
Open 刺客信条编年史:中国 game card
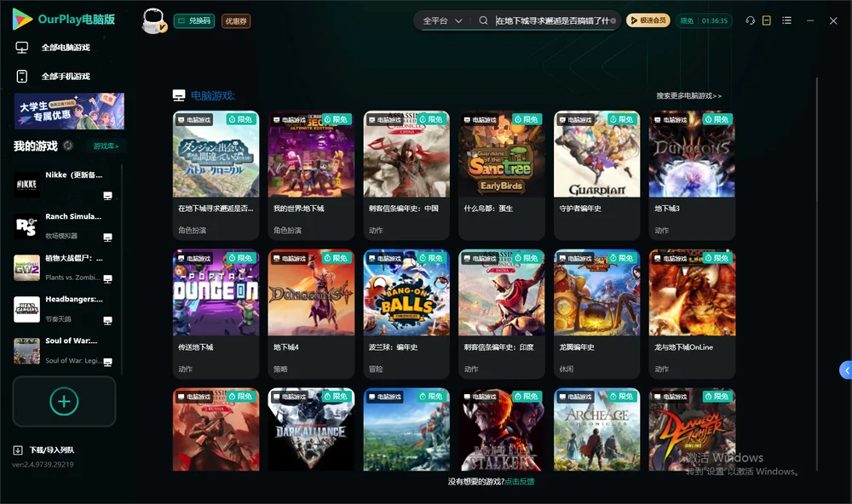click(406, 175)
